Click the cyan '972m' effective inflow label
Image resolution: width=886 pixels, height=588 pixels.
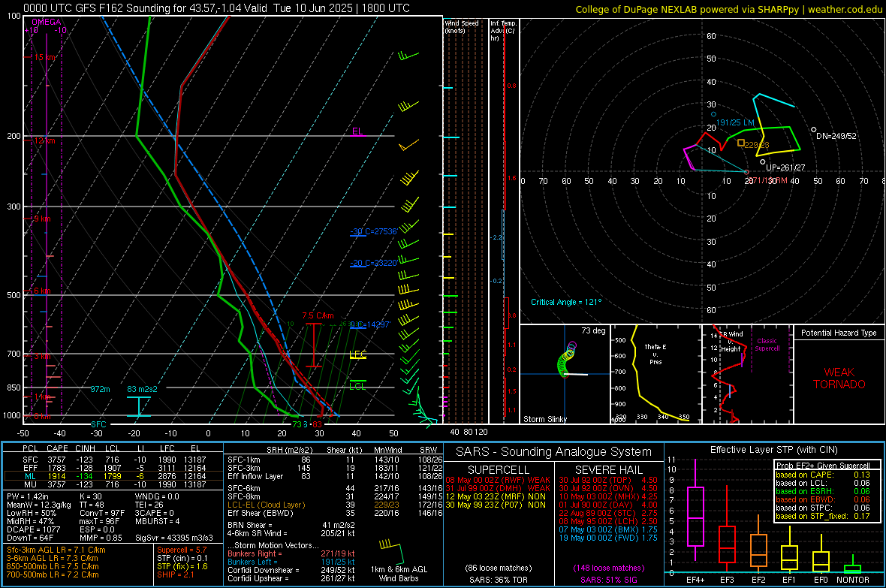point(100,389)
